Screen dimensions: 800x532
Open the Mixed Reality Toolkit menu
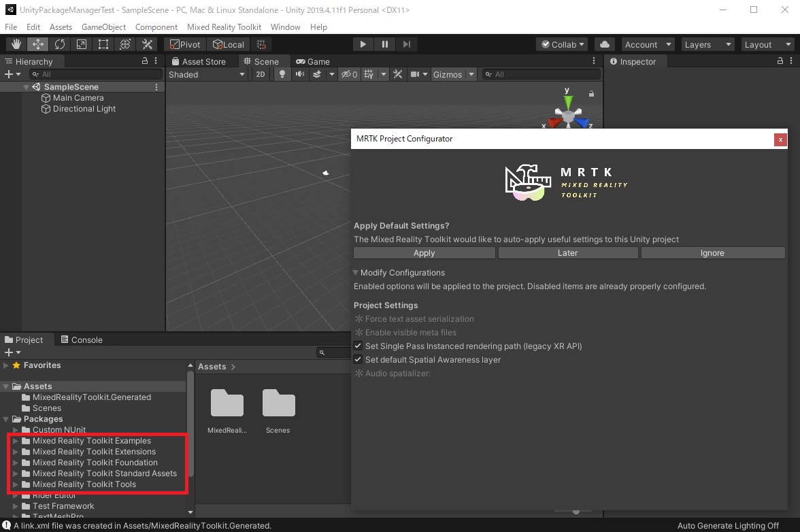pyautogui.click(x=224, y=27)
